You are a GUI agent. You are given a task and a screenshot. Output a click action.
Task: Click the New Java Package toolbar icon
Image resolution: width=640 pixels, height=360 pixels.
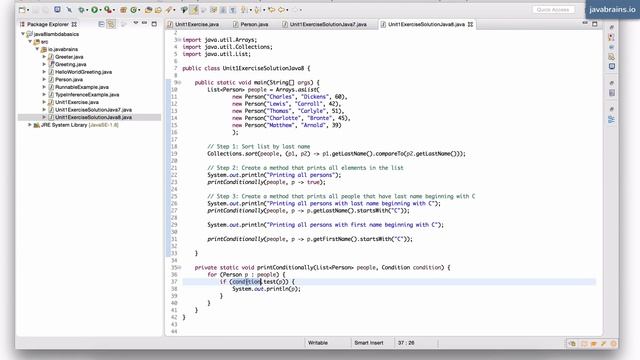coord(123,10)
